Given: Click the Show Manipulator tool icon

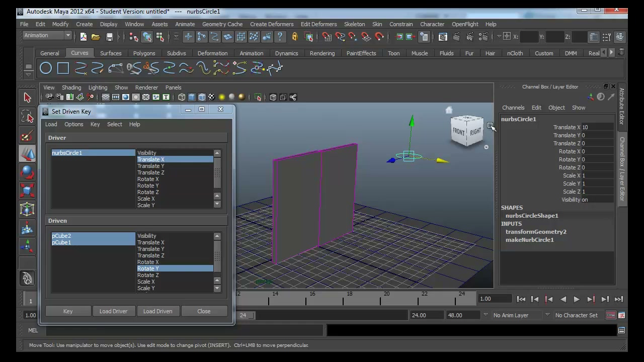Looking at the screenshot, I should (x=27, y=246).
